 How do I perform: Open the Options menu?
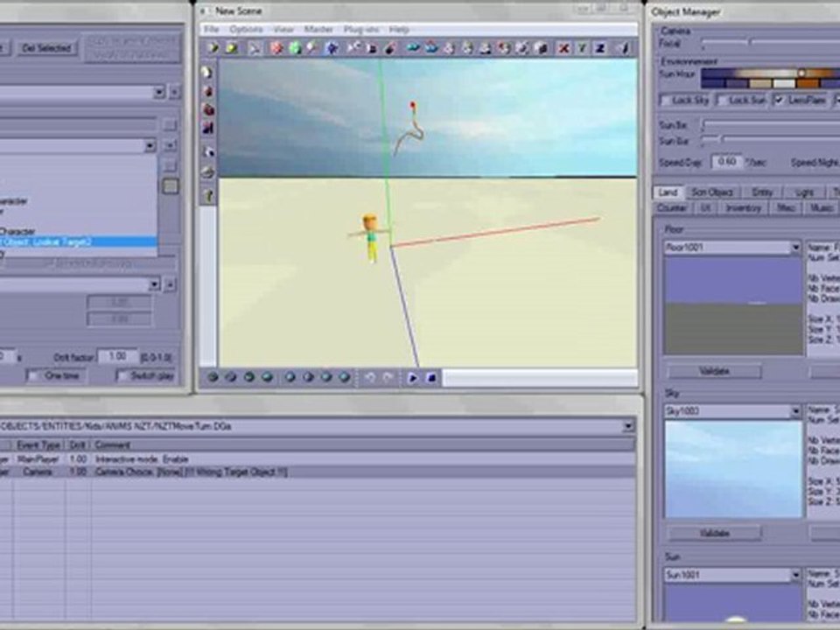(246, 30)
